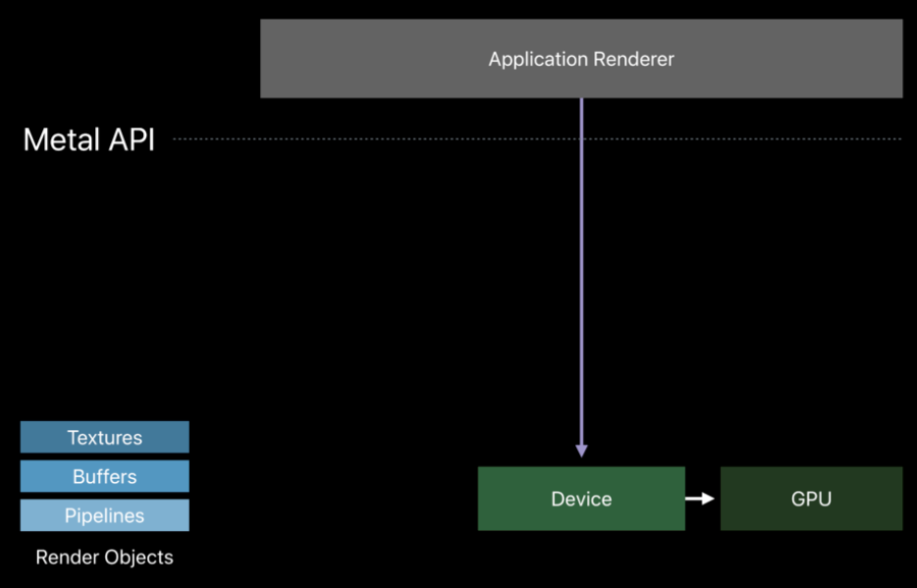Screen dimensions: 917x588
Task: Click the word Buffers in the legend
Action: pos(104,477)
